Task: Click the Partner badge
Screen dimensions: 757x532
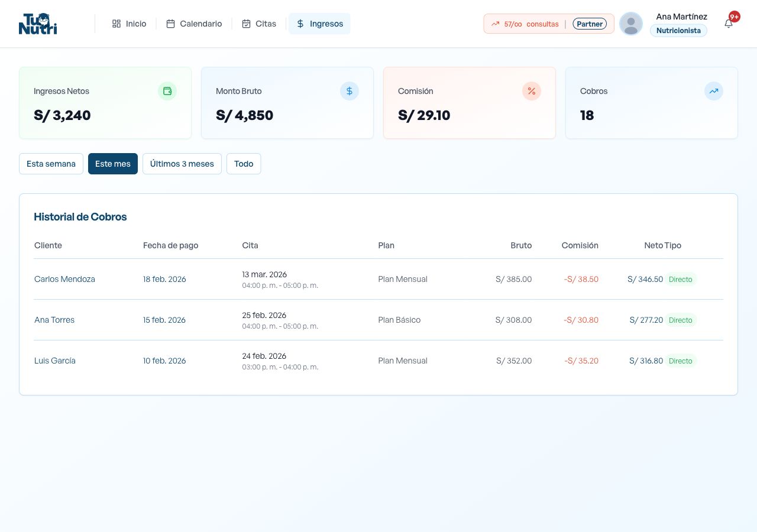Action: click(590, 24)
